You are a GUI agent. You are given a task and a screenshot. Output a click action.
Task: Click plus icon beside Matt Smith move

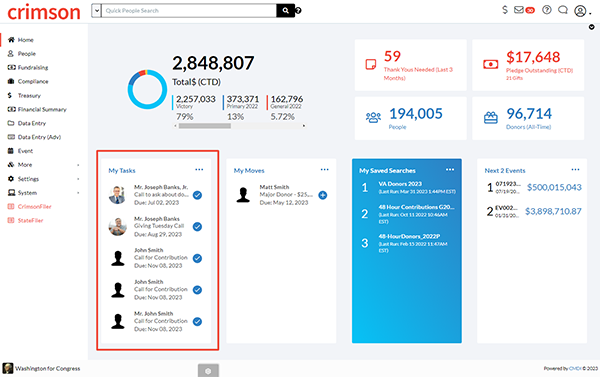(x=323, y=195)
